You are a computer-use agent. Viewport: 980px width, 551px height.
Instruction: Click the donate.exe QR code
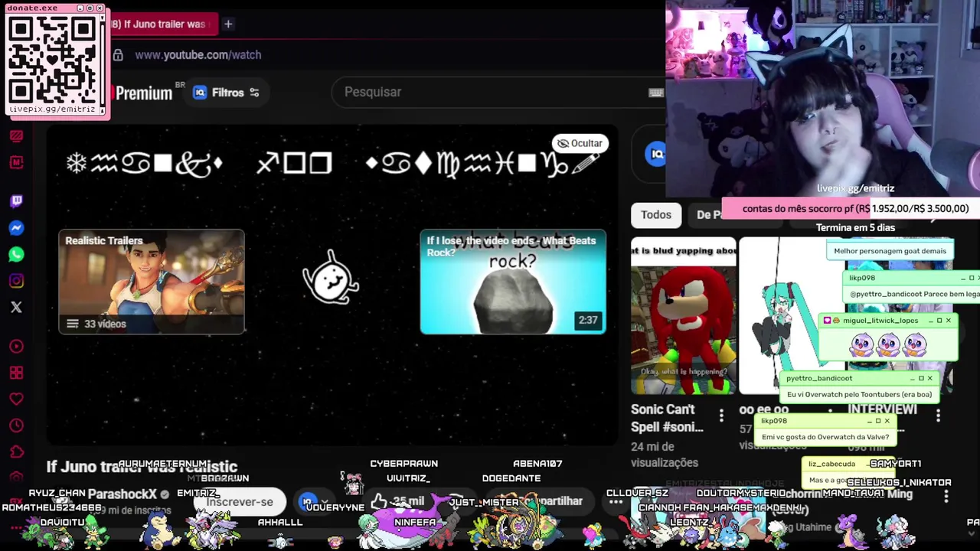[x=54, y=61]
